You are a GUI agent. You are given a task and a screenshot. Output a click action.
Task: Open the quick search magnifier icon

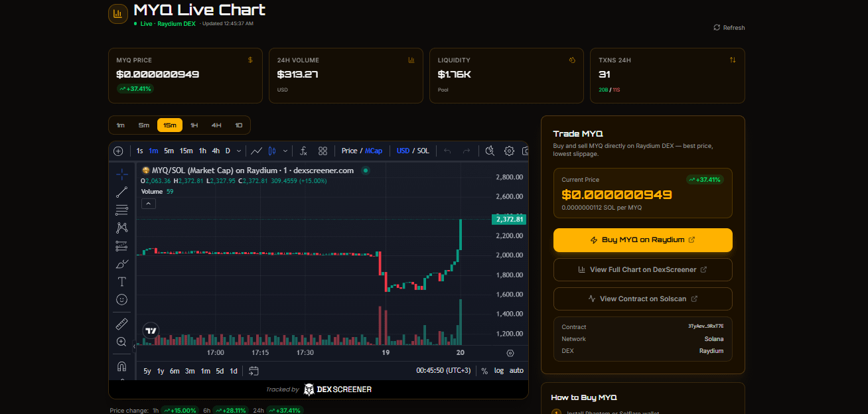tap(490, 151)
